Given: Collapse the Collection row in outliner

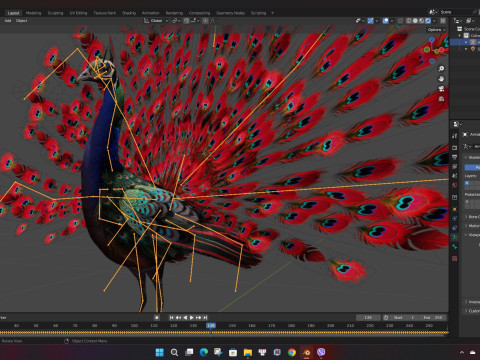Looking at the screenshot, I should point(460,36).
